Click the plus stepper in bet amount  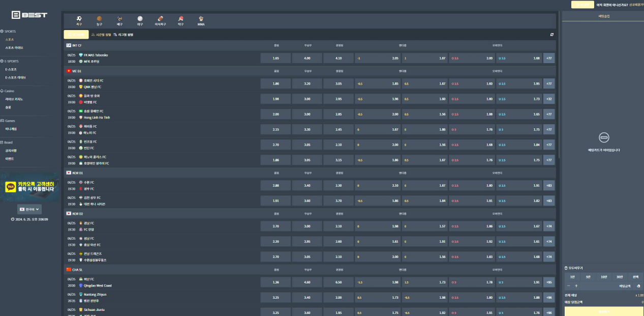(x=576, y=286)
